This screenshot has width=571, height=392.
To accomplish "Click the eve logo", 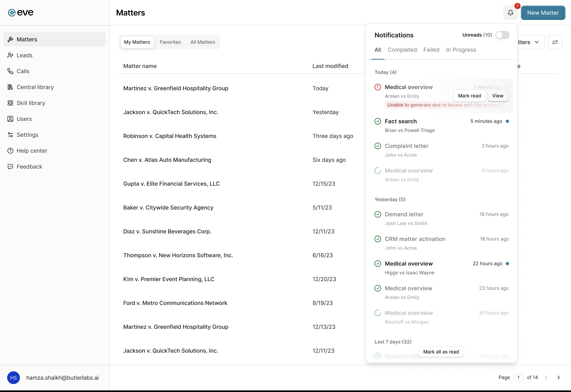I will [x=21, y=12].
